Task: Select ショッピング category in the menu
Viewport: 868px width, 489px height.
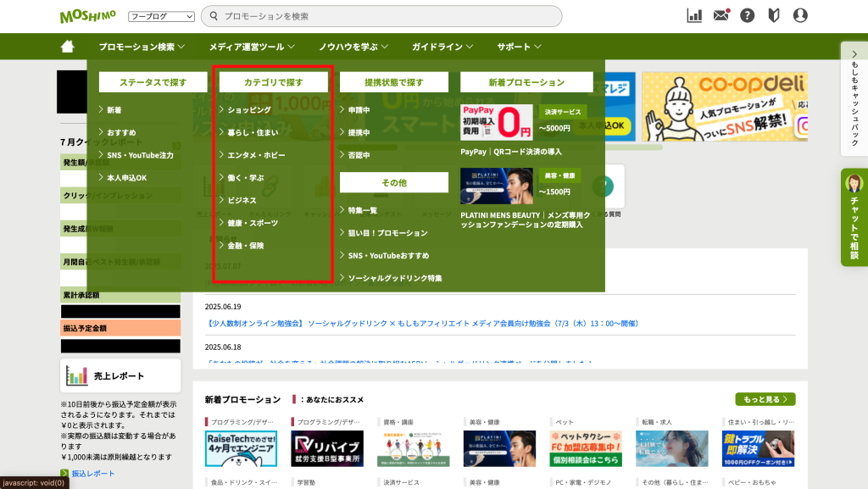Action: 249,110
